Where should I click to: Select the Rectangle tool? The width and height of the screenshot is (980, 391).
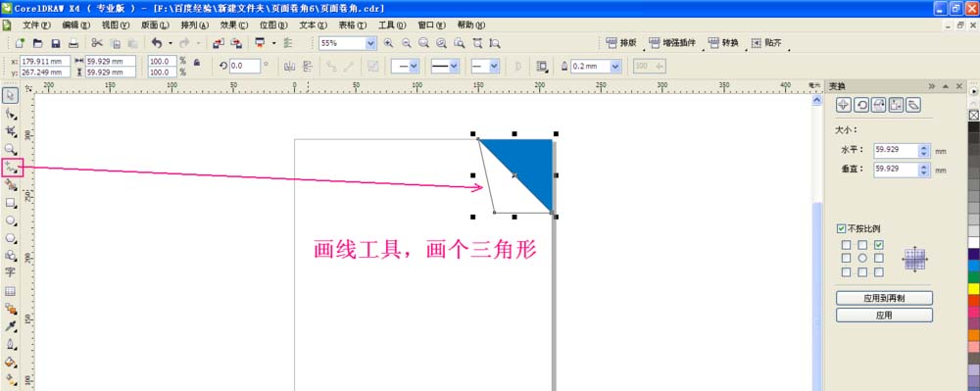tap(11, 203)
